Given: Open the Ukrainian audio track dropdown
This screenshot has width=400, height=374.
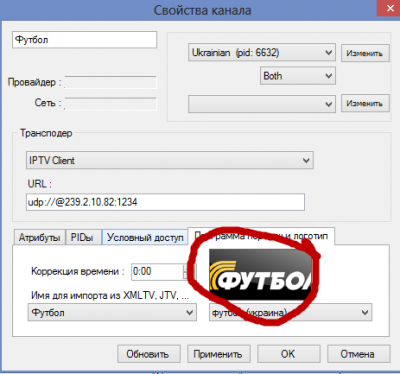Looking at the screenshot, I should coord(262,53).
